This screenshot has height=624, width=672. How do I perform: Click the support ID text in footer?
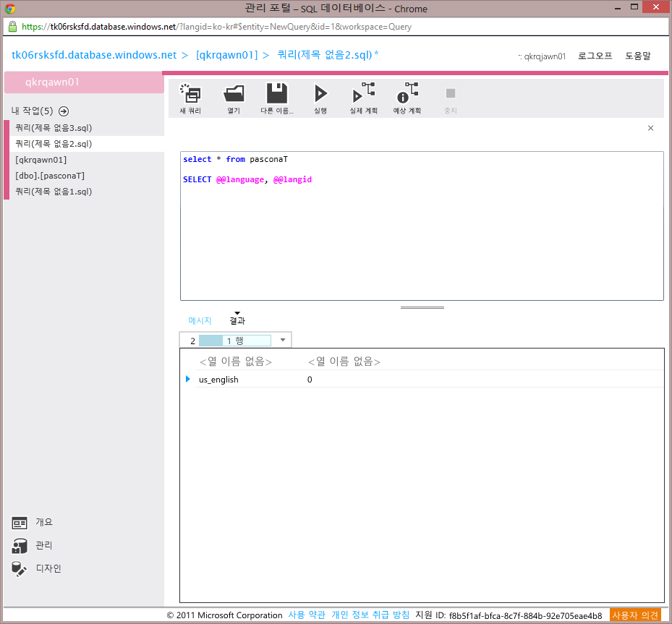tap(509, 615)
